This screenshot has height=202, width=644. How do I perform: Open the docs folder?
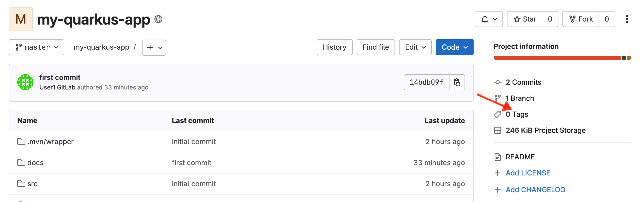coord(35,163)
